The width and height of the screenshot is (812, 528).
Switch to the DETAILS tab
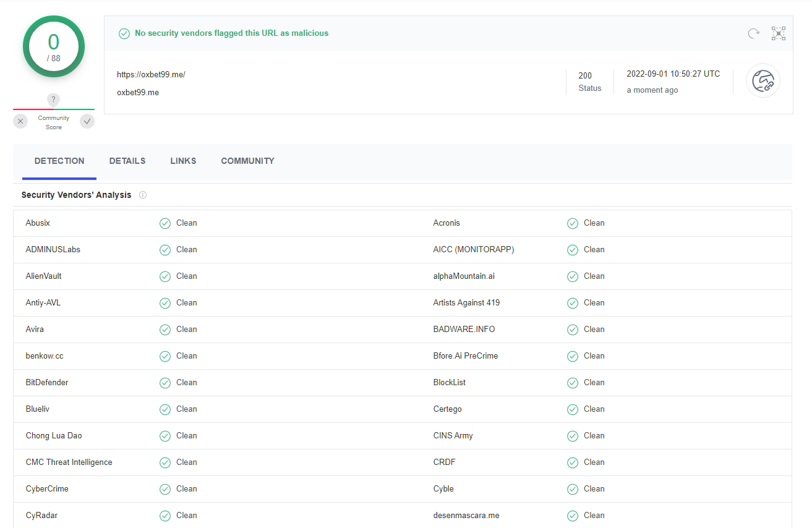pyautogui.click(x=127, y=161)
